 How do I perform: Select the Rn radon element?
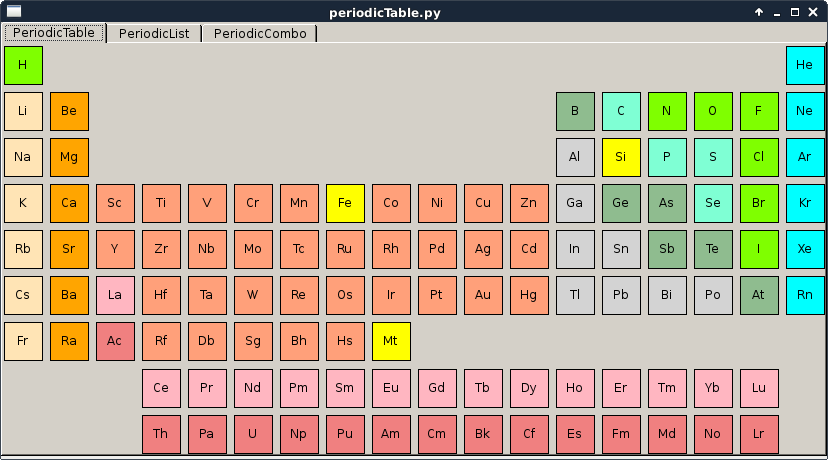tap(805, 295)
